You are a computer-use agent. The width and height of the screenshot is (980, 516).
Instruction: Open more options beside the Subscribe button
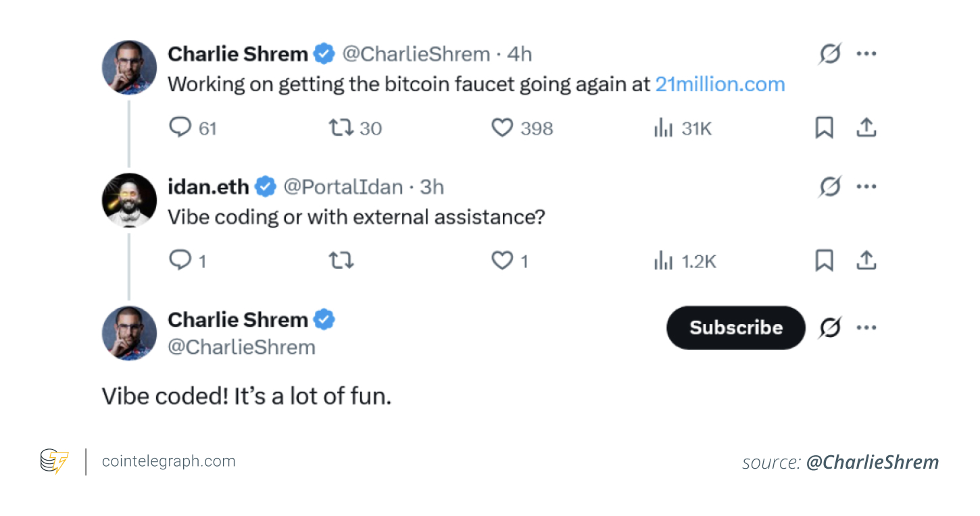pos(867,328)
